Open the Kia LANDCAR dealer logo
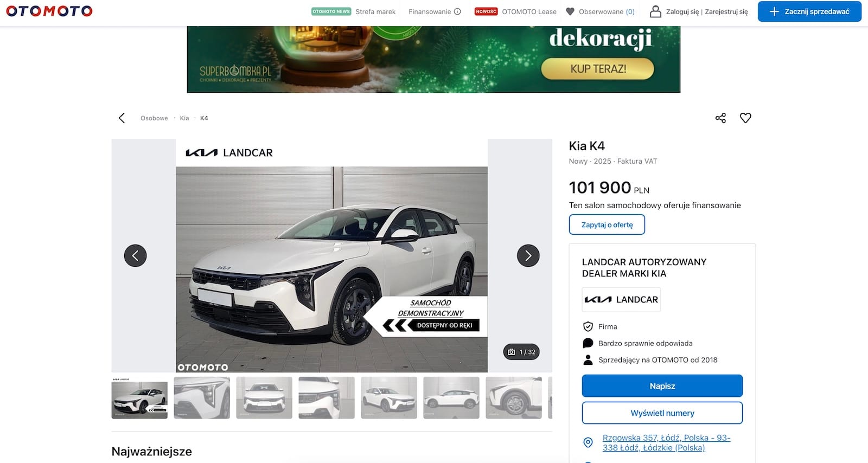The width and height of the screenshot is (868, 463). coord(621,299)
